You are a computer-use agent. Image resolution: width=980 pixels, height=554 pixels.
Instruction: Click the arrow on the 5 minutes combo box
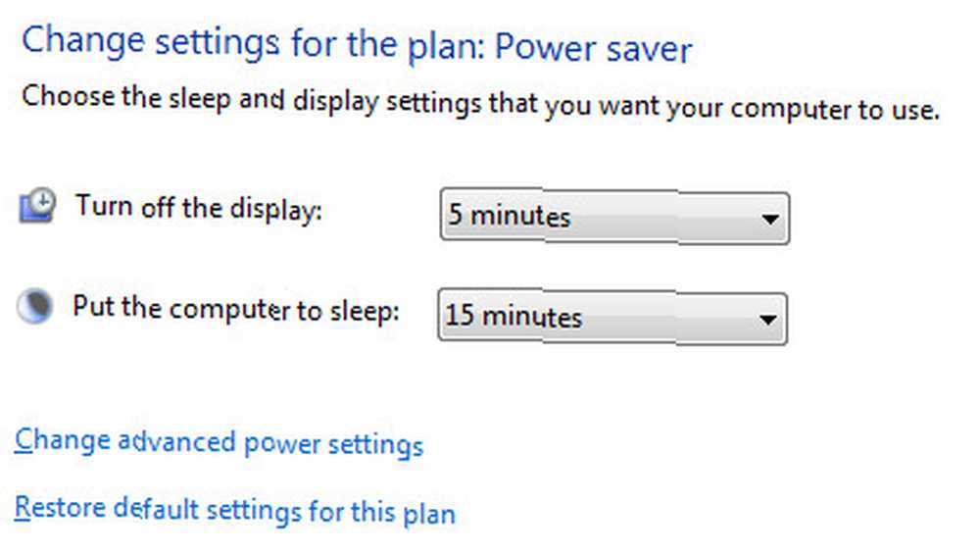770,219
